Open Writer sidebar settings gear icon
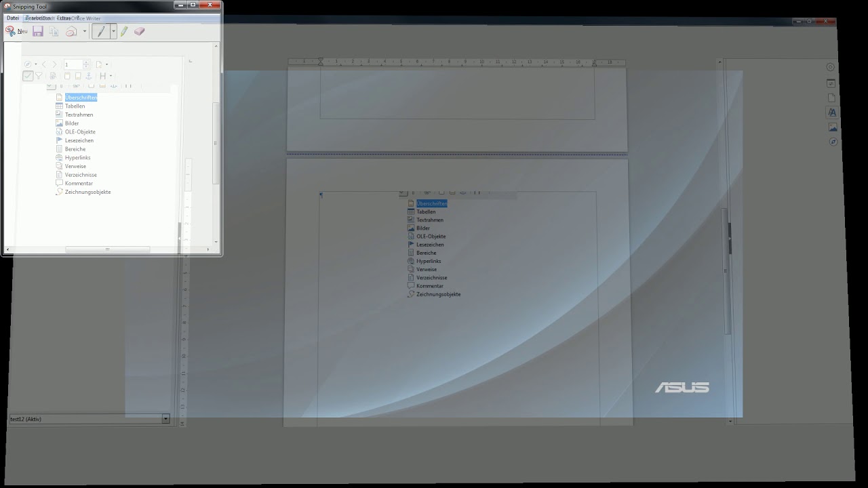 coord(831,67)
